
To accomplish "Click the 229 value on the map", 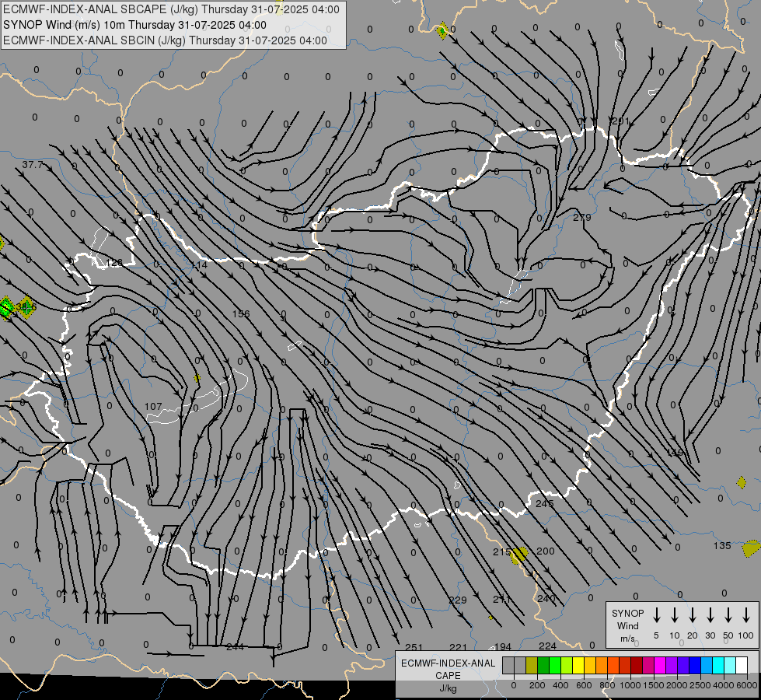I will click(458, 600).
